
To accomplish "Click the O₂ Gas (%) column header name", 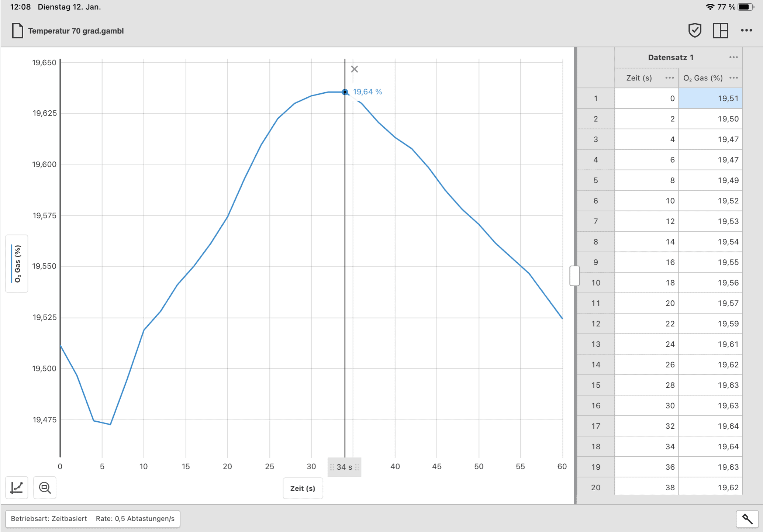I will 703,78.
